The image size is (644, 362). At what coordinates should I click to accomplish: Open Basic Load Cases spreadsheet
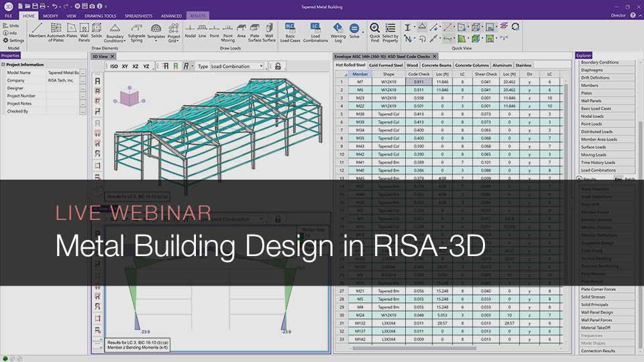pyautogui.click(x=290, y=31)
